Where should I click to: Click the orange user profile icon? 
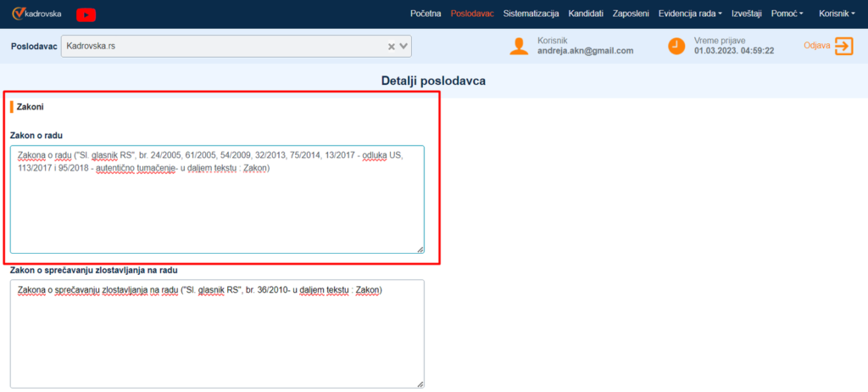(x=519, y=46)
